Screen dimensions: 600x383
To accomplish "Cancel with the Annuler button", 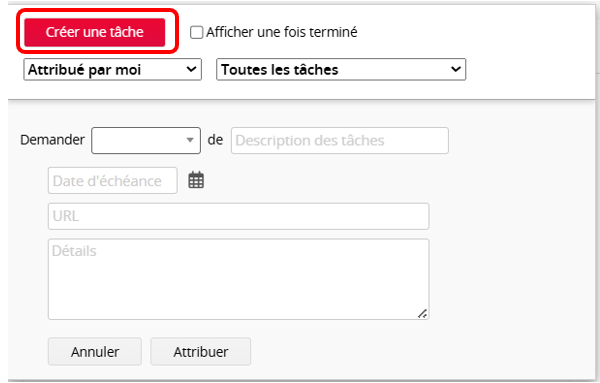I will point(95,352).
